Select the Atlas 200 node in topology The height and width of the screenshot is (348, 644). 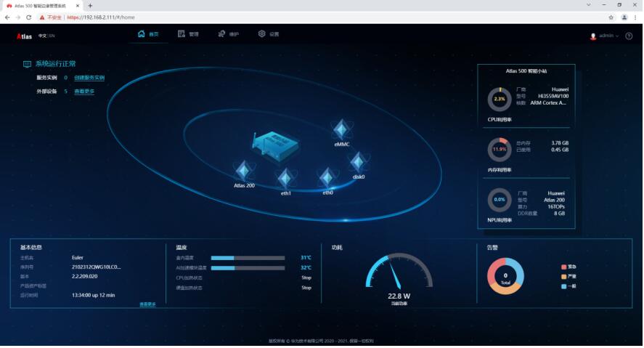click(244, 174)
